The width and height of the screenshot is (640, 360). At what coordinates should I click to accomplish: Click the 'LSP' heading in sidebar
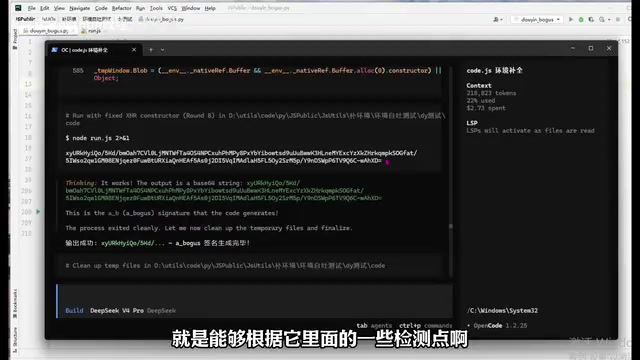point(472,123)
